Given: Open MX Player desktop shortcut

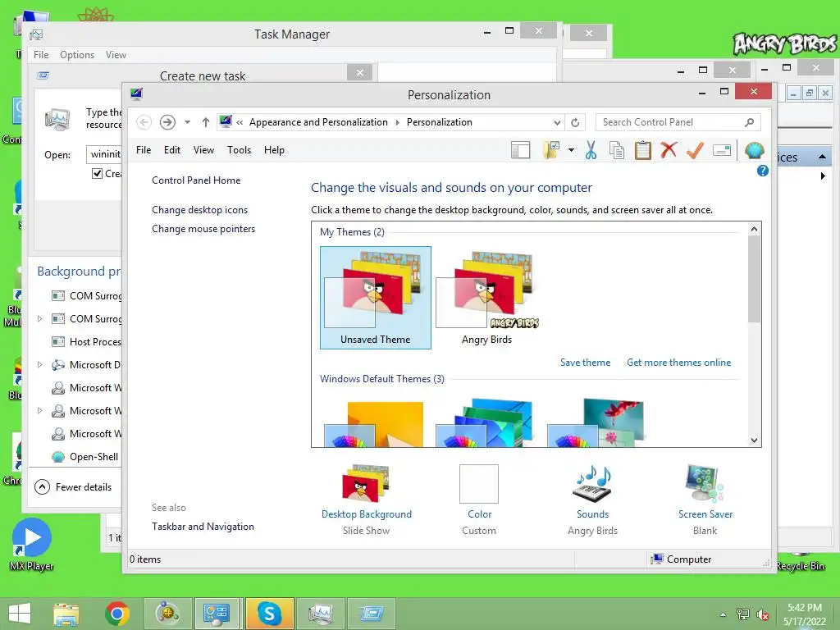Looking at the screenshot, I should pyautogui.click(x=32, y=544).
